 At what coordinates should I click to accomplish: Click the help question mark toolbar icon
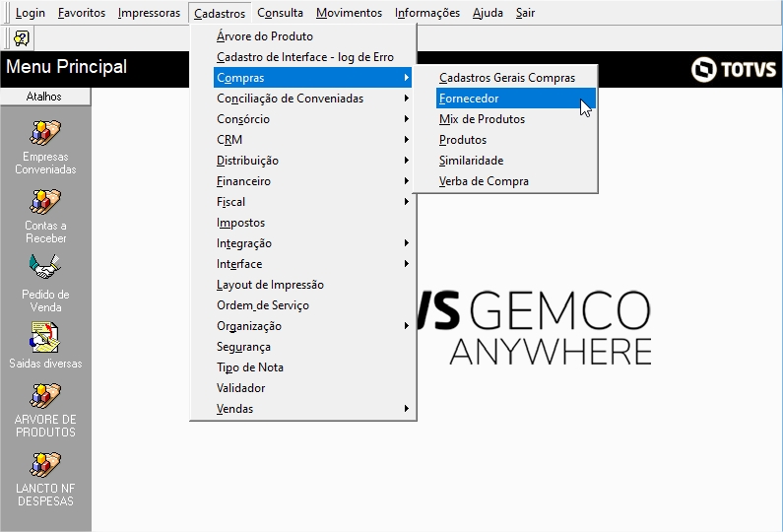click(22, 38)
